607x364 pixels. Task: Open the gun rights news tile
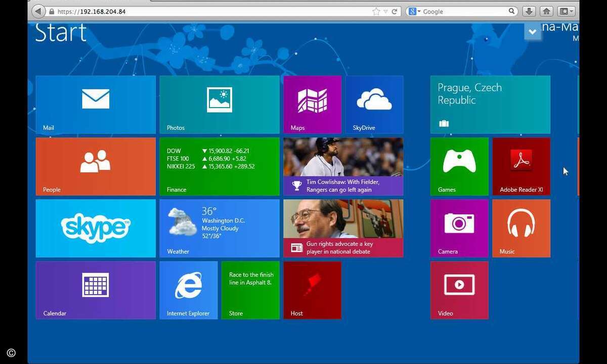point(343,228)
